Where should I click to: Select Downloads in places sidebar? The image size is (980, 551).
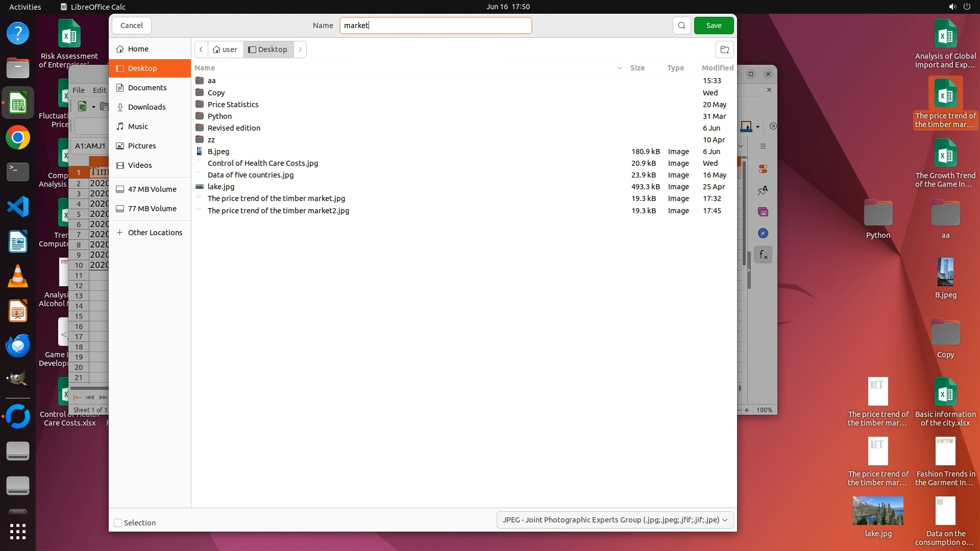146,107
